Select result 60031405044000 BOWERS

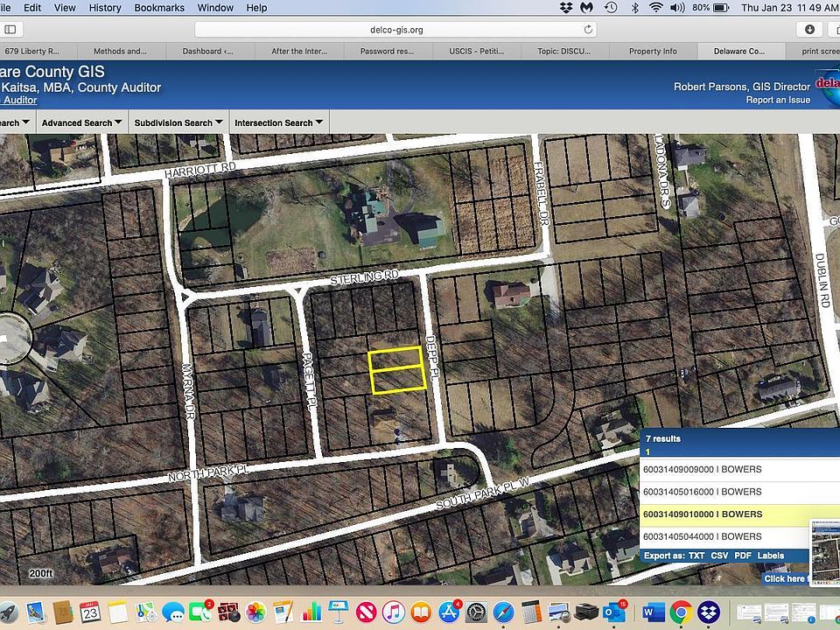tap(724, 536)
